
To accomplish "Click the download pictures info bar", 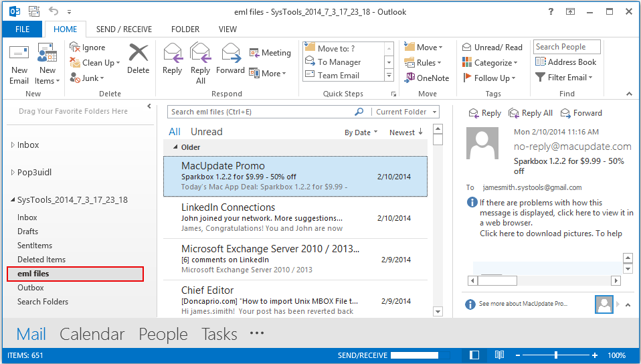I will pos(550,234).
